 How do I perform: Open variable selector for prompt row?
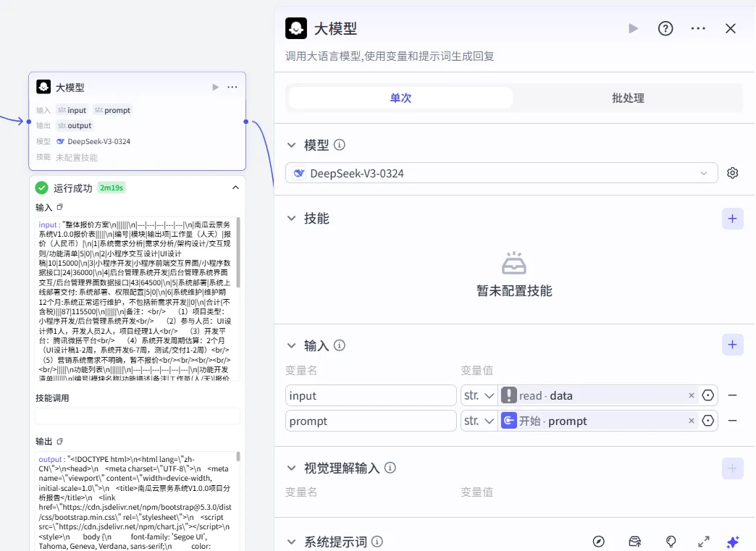pos(707,421)
